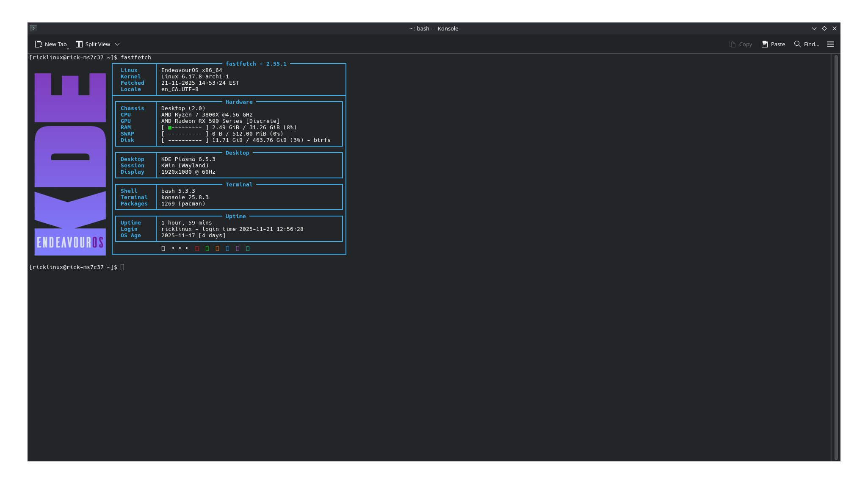Screen dimensions: 868x494
Task: Close the Konsole window
Action: click(x=834, y=28)
